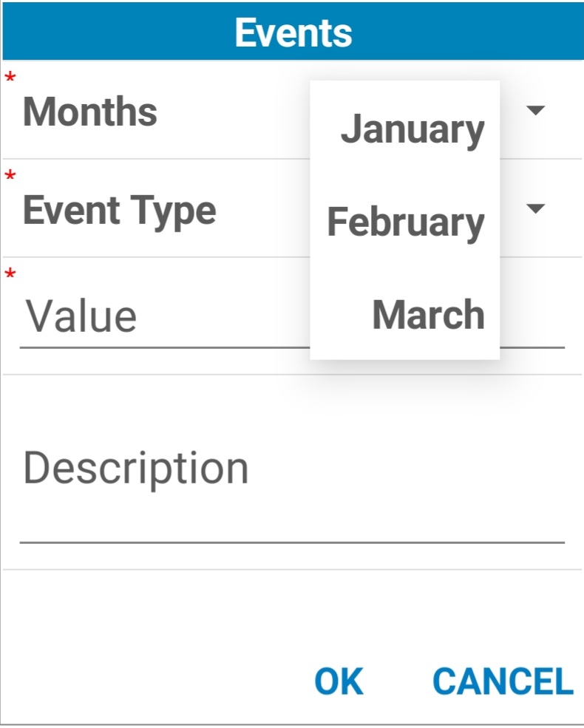Viewport: 584px width, 728px height.
Task: Click the Months field label
Action: pyautogui.click(x=90, y=112)
